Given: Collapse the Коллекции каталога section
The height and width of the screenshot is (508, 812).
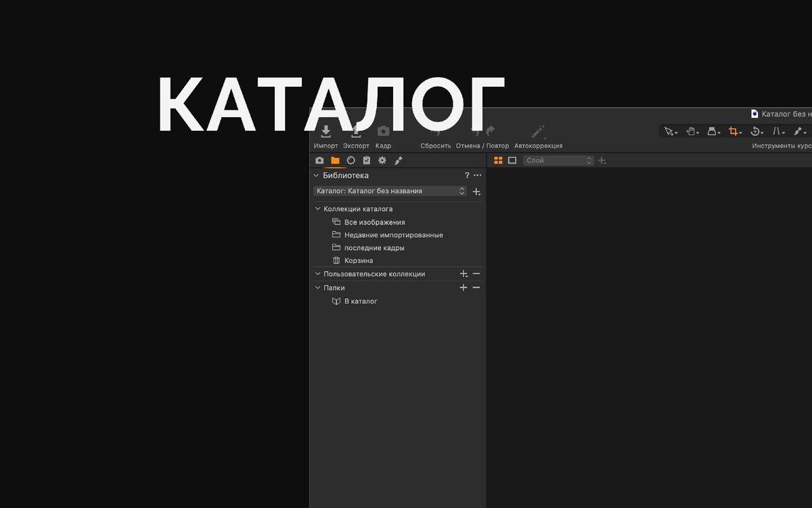Looking at the screenshot, I should pos(318,209).
